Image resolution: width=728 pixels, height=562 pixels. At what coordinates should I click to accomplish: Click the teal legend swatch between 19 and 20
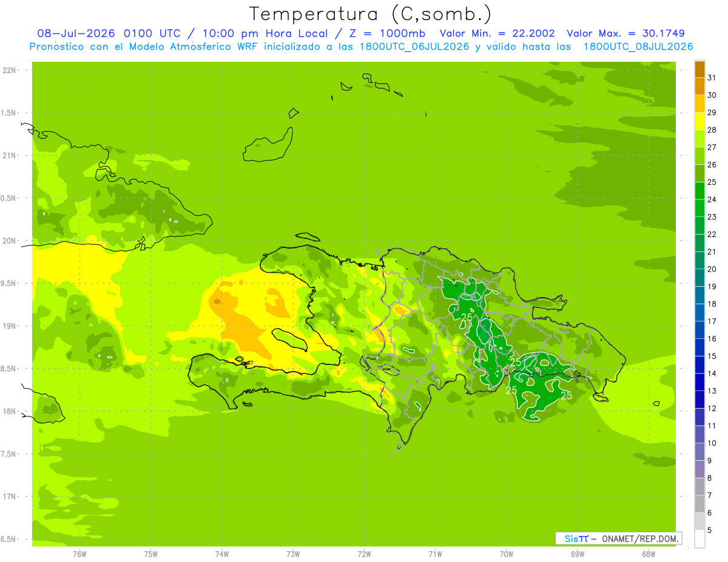699,278
